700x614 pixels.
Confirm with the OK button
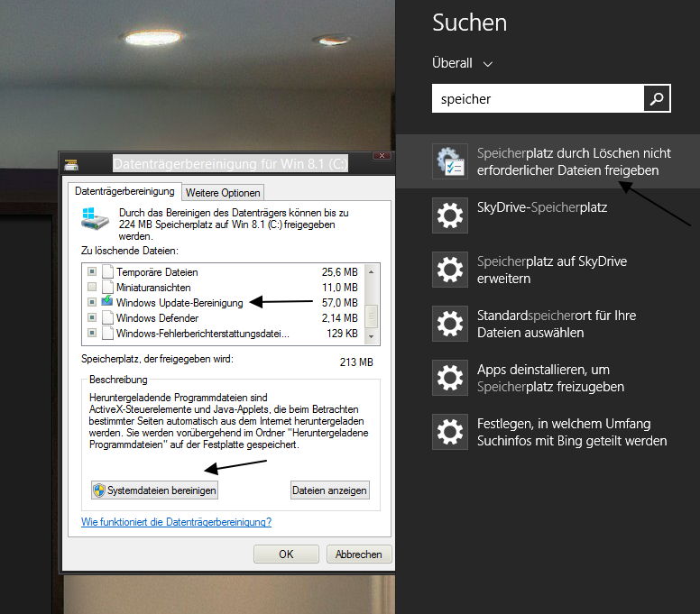click(286, 554)
